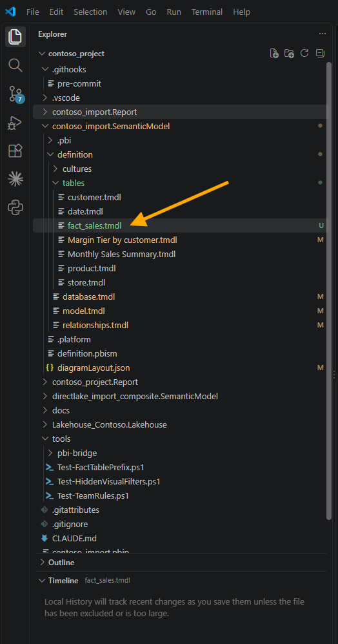Open the View menu
The image size is (338, 644).
(x=126, y=12)
